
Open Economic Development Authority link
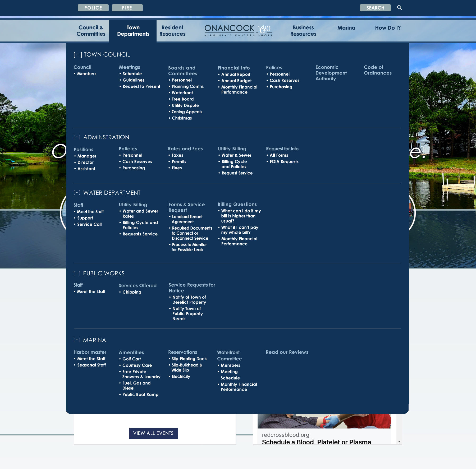(331, 73)
